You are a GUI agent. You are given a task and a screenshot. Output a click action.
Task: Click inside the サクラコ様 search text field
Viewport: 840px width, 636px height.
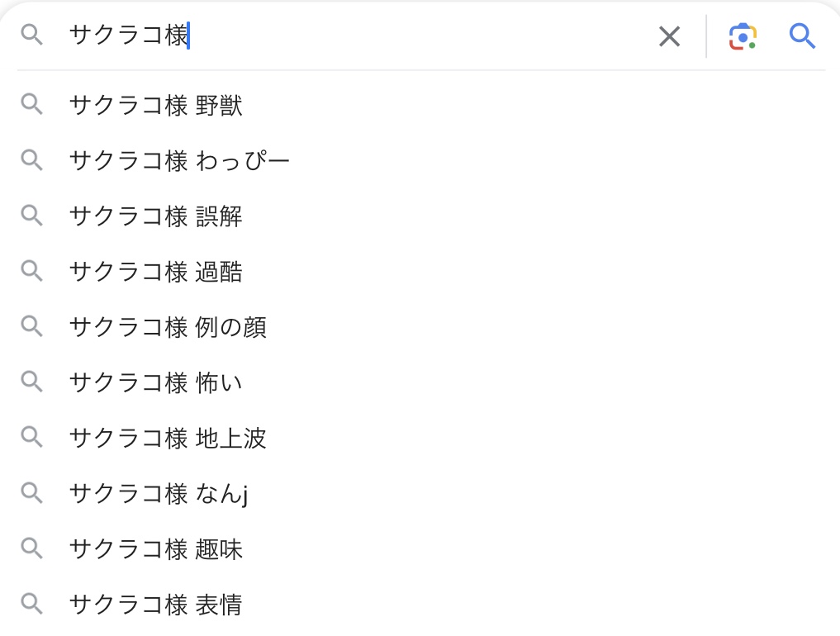click(x=372, y=36)
